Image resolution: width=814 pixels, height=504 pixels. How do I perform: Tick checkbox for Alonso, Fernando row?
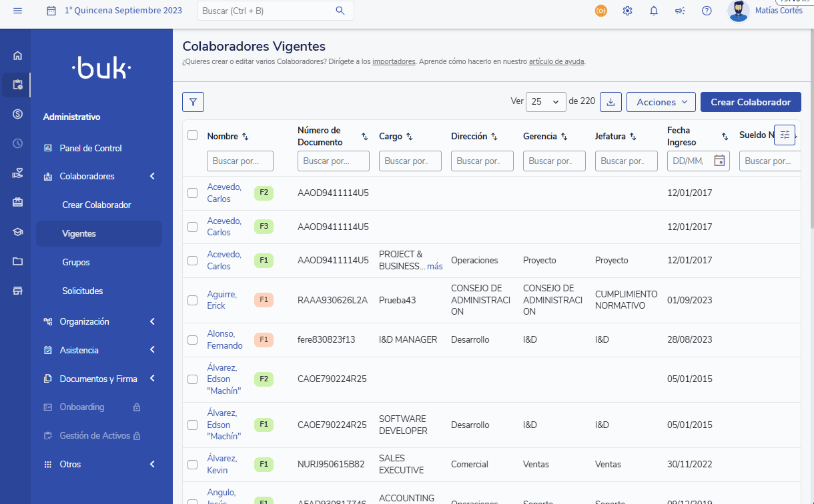coord(193,340)
